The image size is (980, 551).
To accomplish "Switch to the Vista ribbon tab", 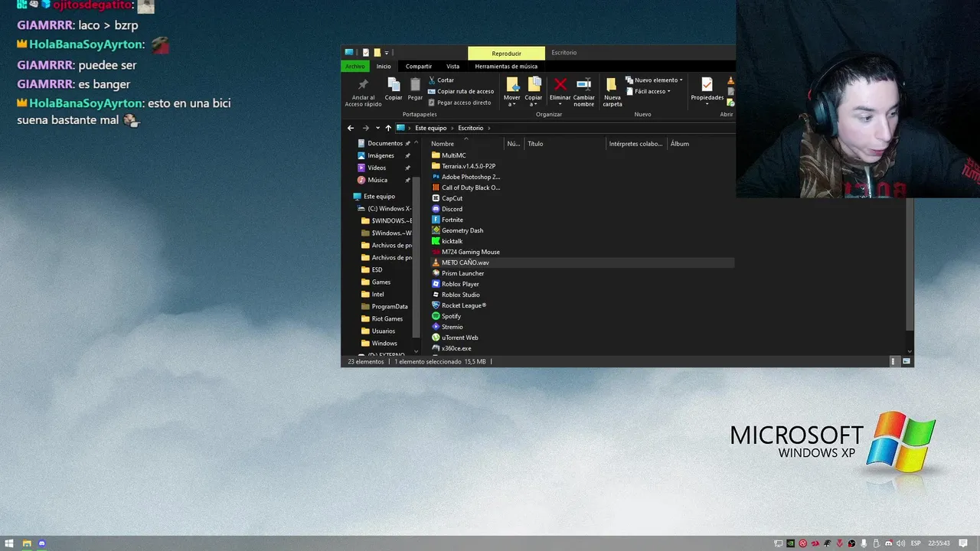I will 453,67.
